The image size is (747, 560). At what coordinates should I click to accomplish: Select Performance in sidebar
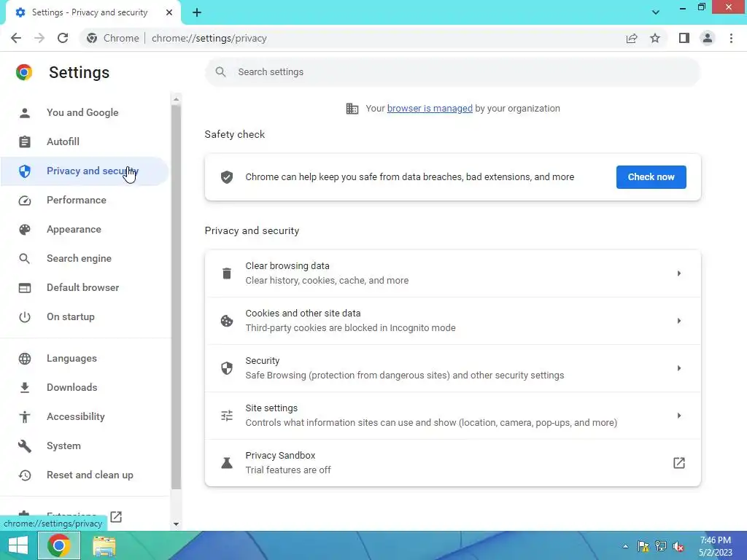coord(85,200)
